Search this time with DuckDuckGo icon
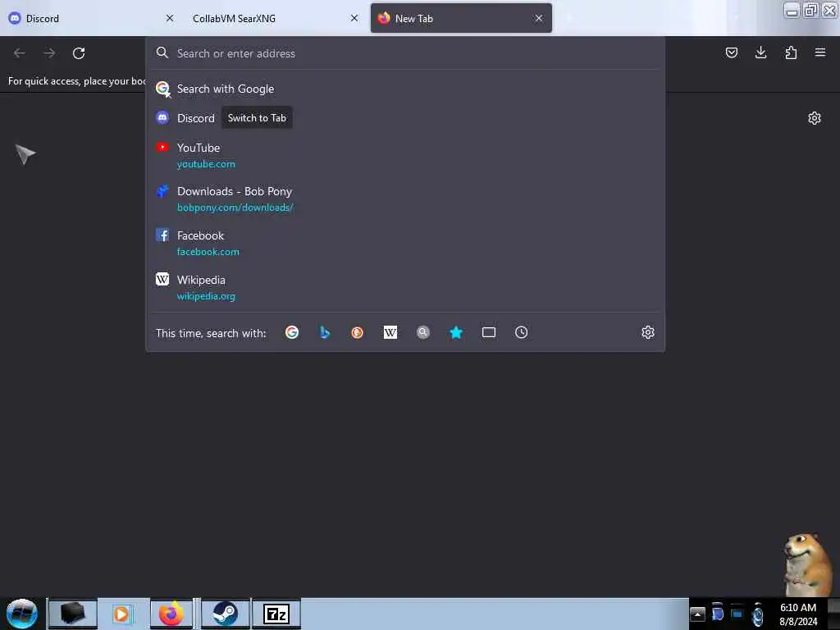This screenshot has height=630, width=840. point(358,333)
